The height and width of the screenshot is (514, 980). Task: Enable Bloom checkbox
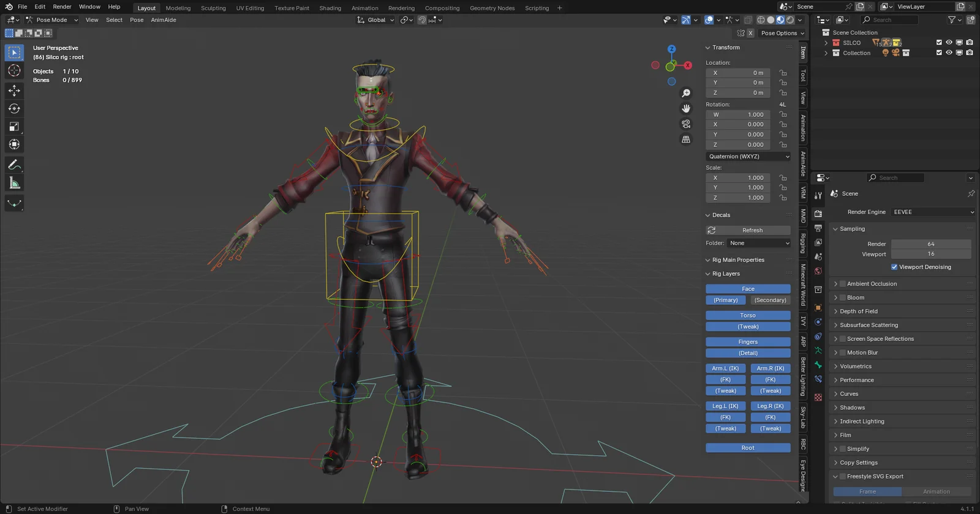(843, 298)
